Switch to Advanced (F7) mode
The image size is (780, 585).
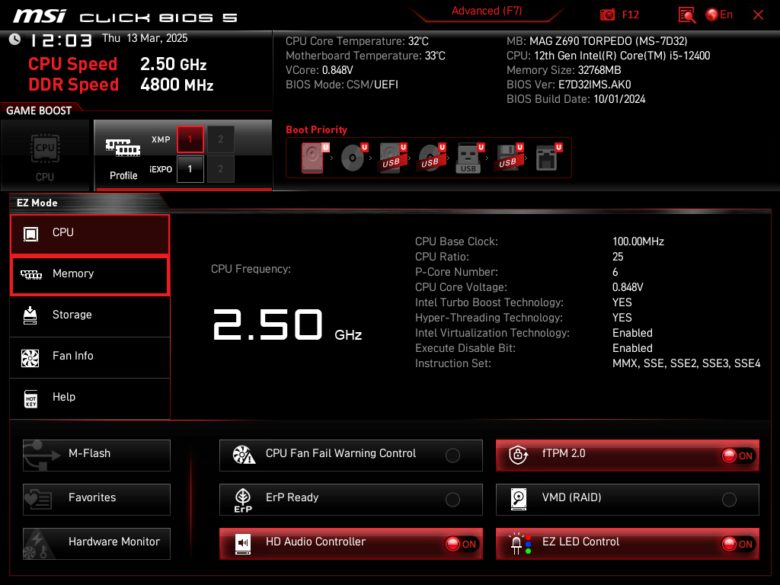[487, 11]
